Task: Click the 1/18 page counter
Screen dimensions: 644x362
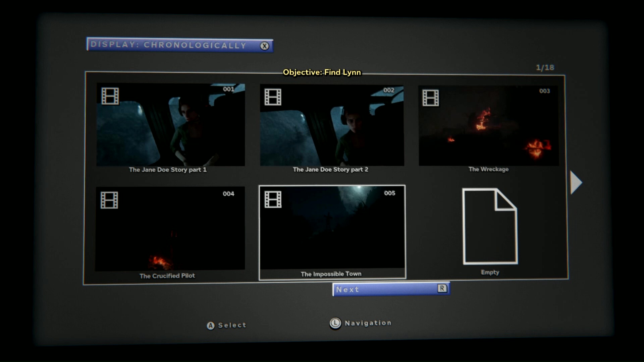Action: click(x=545, y=68)
